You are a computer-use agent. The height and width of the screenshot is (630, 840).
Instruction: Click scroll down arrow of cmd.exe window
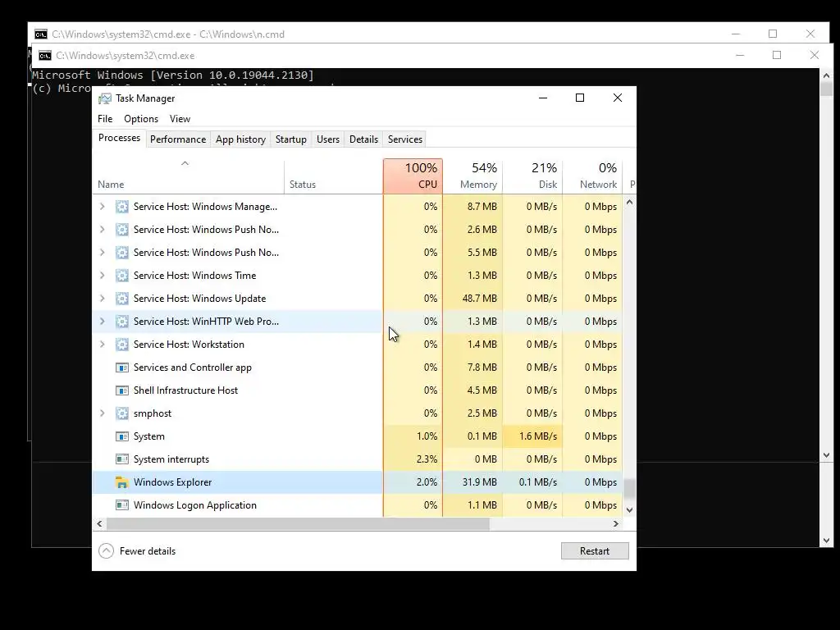826,541
